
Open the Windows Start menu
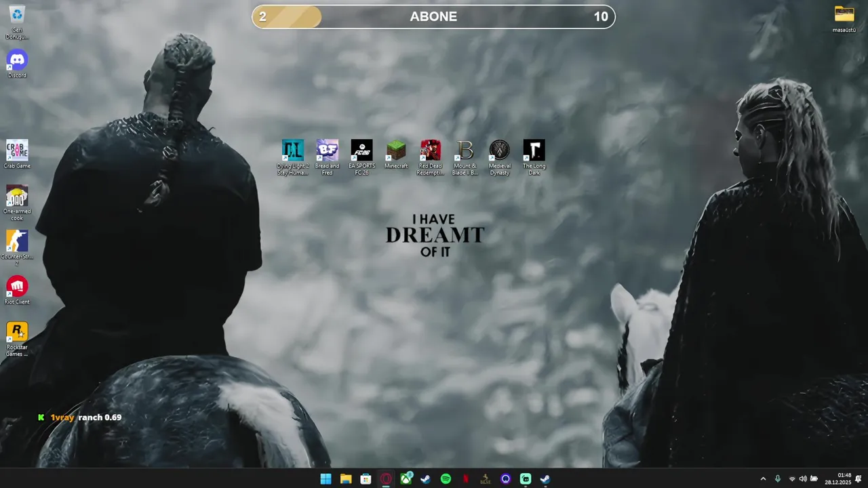coord(325,479)
